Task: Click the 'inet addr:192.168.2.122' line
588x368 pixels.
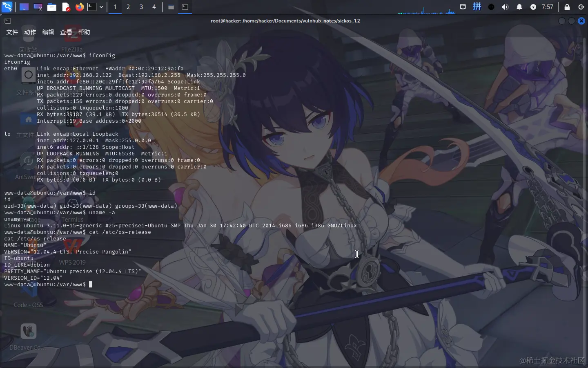Action: [141, 75]
